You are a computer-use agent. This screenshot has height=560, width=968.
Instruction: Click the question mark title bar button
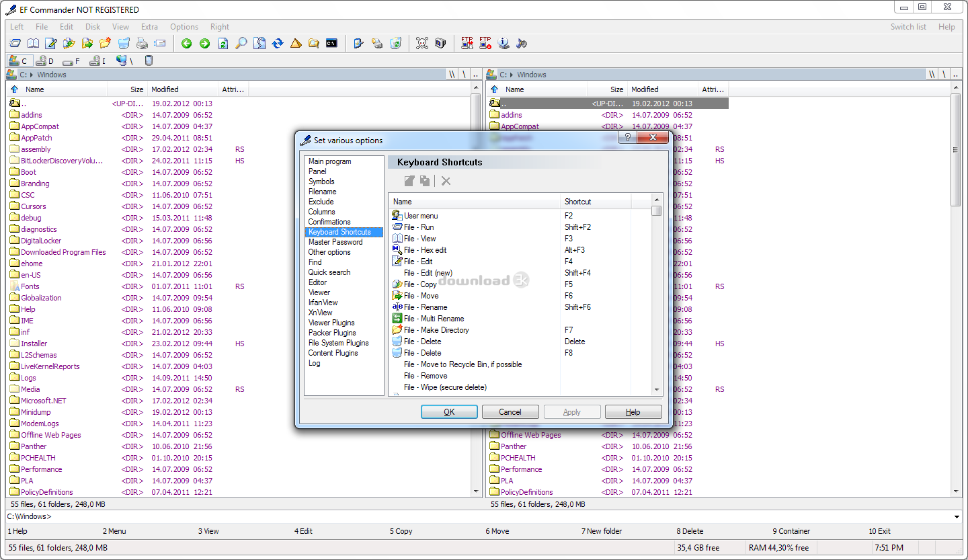point(628,138)
